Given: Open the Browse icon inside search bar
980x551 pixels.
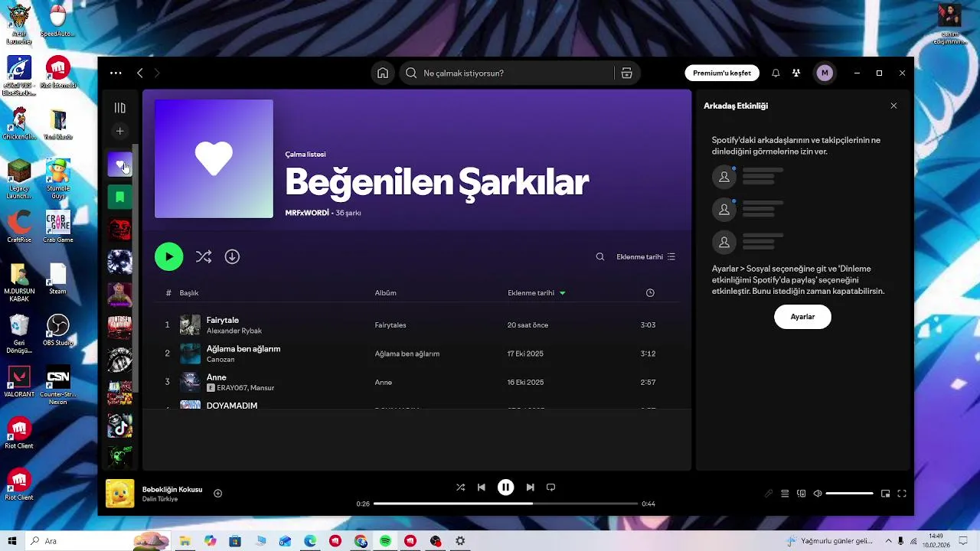Looking at the screenshot, I should (626, 73).
